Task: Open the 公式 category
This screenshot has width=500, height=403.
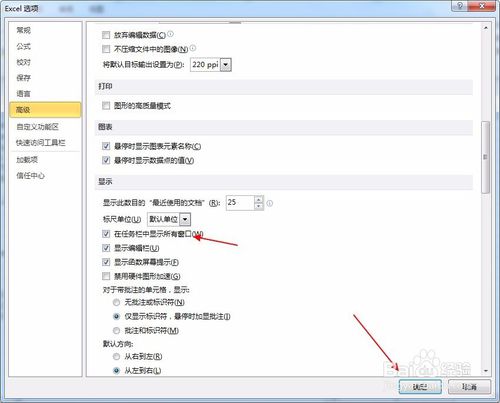Action: [x=24, y=46]
